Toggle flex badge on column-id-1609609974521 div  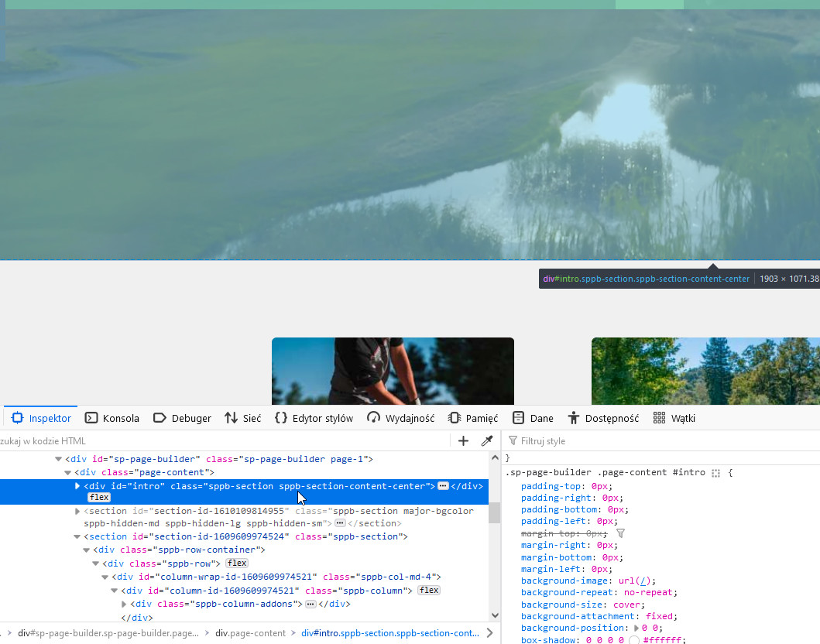click(x=428, y=591)
